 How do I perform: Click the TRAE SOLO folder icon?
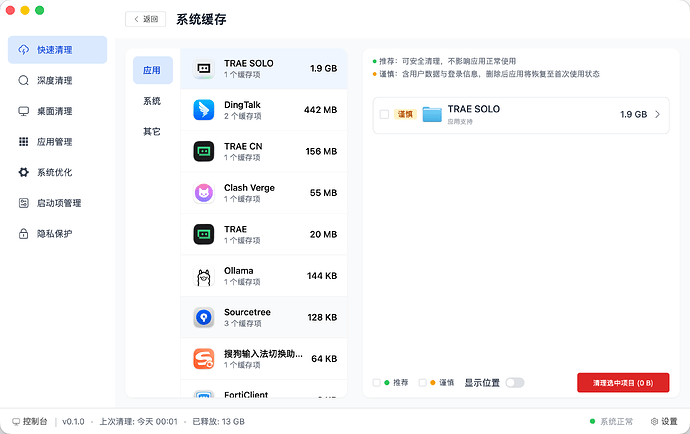[x=432, y=114]
